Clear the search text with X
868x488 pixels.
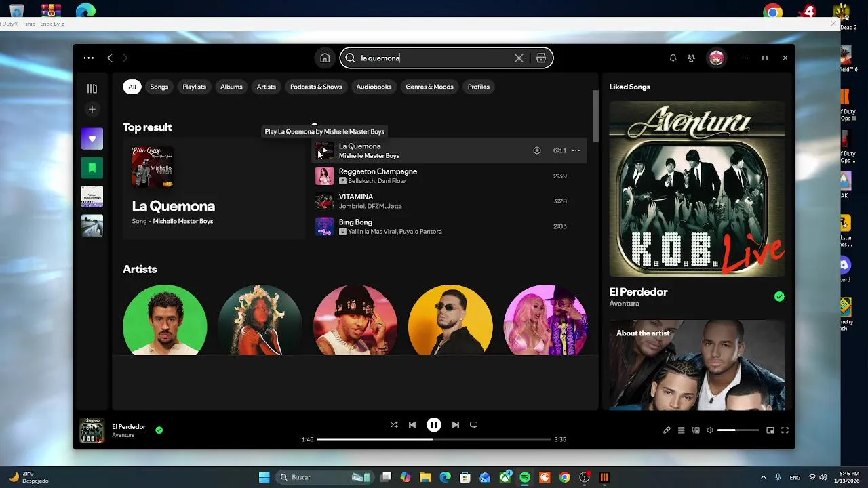coord(519,58)
